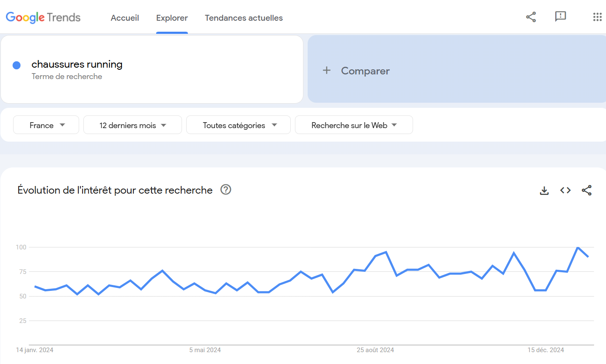Click the chart peak at 100
The image size is (606, 364).
[578, 247]
